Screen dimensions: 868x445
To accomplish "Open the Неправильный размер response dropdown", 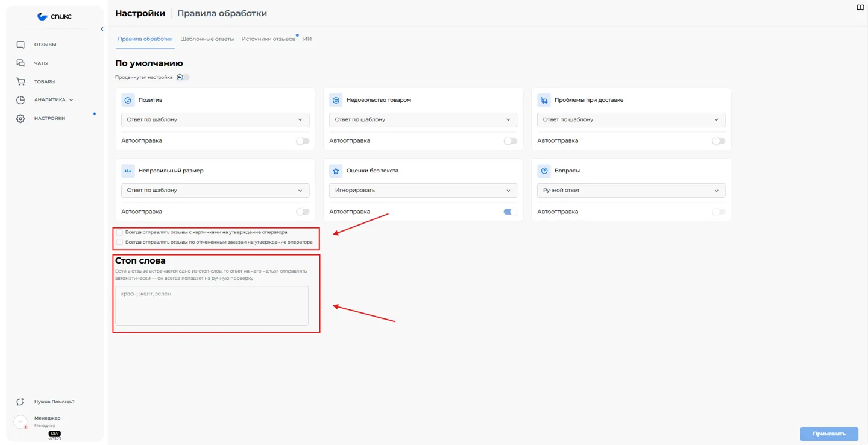I will tap(215, 190).
